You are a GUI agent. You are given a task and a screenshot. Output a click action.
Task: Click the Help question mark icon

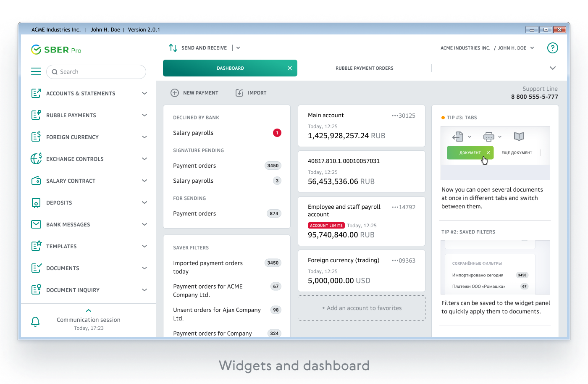pyautogui.click(x=553, y=48)
